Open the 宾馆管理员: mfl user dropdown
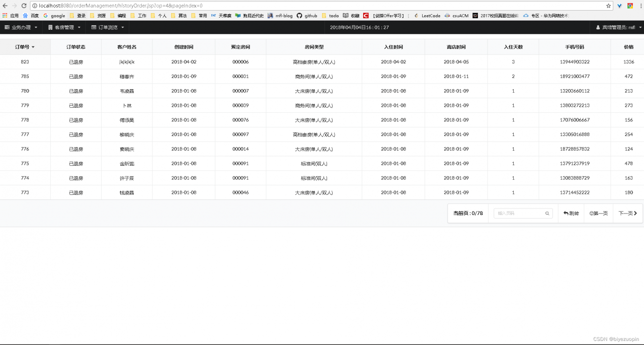Image resolution: width=644 pixels, height=345 pixels. click(619, 27)
